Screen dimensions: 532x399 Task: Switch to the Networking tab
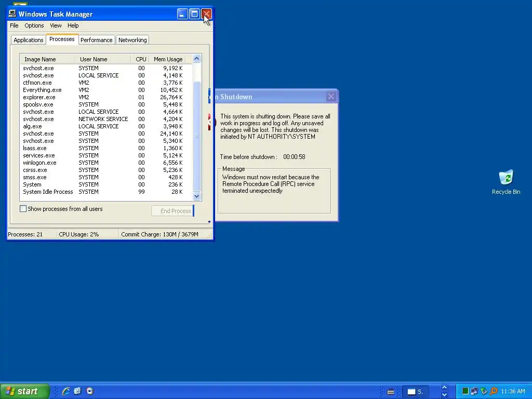(132, 40)
